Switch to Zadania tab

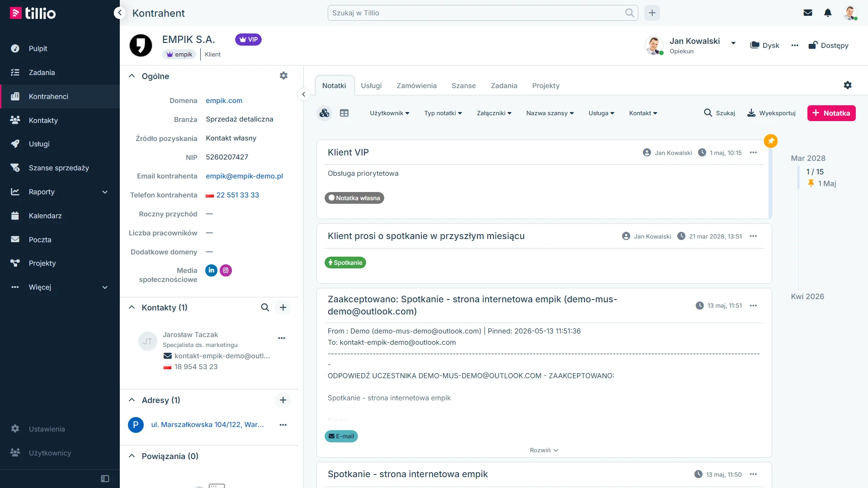(x=504, y=85)
